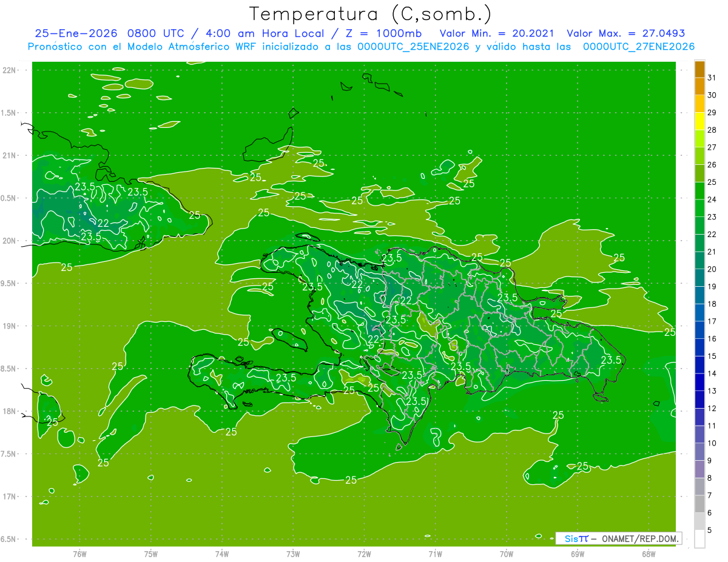Click the dark orange swatch above legend value 31
Screen dimensions: 728x562
click(x=699, y=69)
